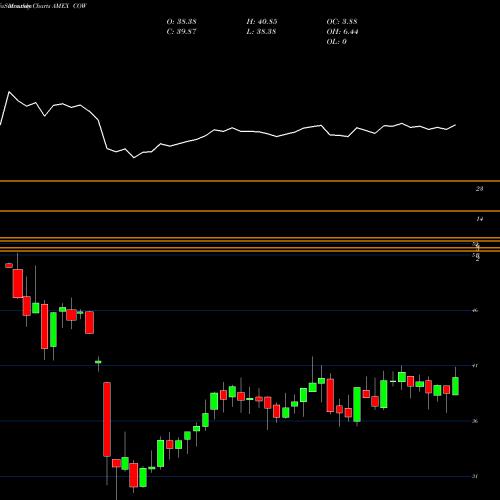Screen dimensions: 500x500
Task: Click the 'L: 38.38' low value
Action: 261,32
